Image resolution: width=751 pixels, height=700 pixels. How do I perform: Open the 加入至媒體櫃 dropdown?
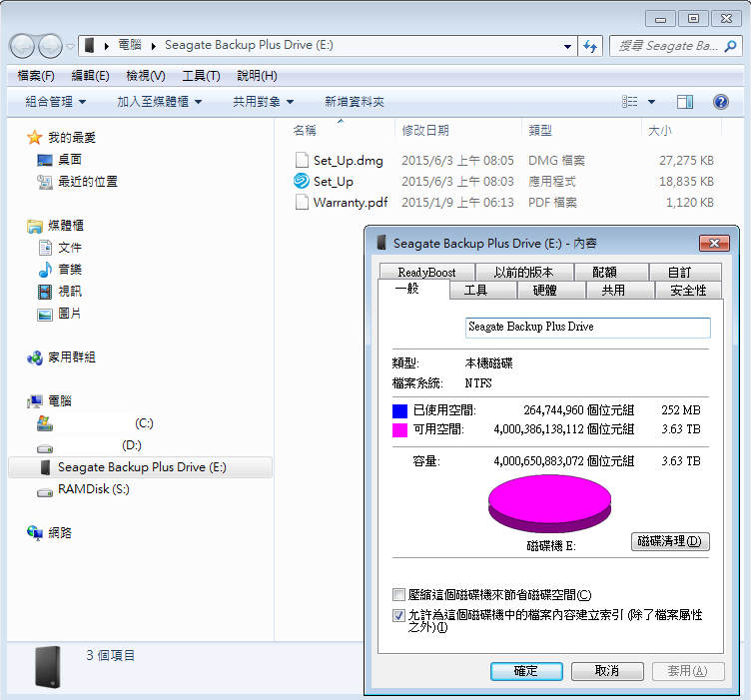pyautogui.click(x=160, y=102)
